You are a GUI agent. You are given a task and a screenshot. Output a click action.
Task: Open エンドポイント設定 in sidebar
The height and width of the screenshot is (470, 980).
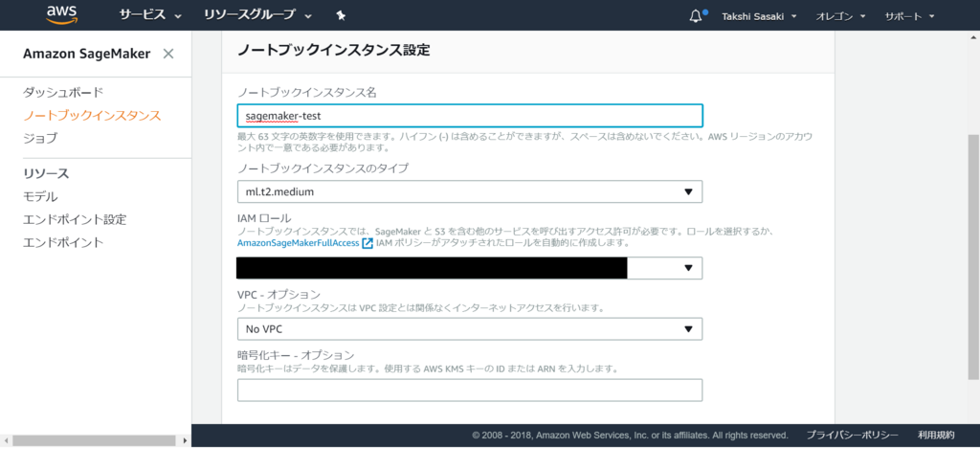[75, 220]
